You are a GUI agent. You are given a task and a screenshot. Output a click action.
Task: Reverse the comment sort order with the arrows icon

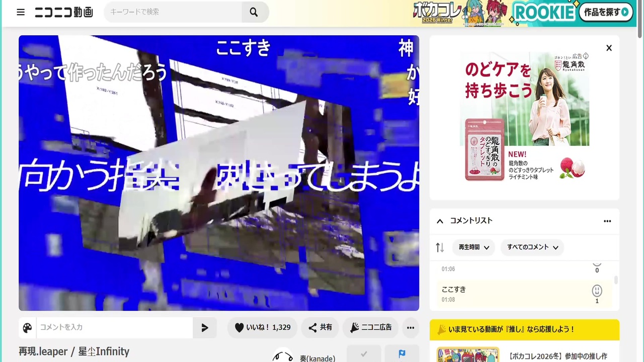tap(440, 247)
